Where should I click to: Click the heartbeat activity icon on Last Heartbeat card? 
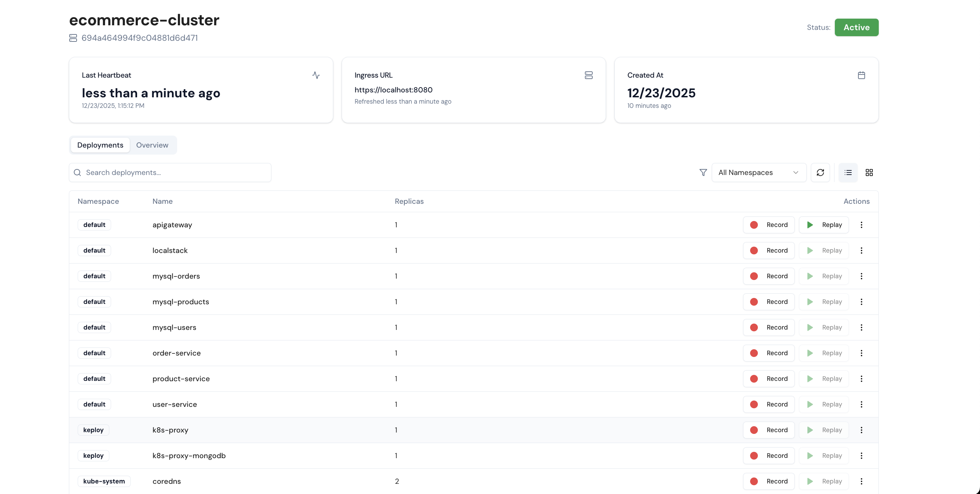tap(316, 75)
